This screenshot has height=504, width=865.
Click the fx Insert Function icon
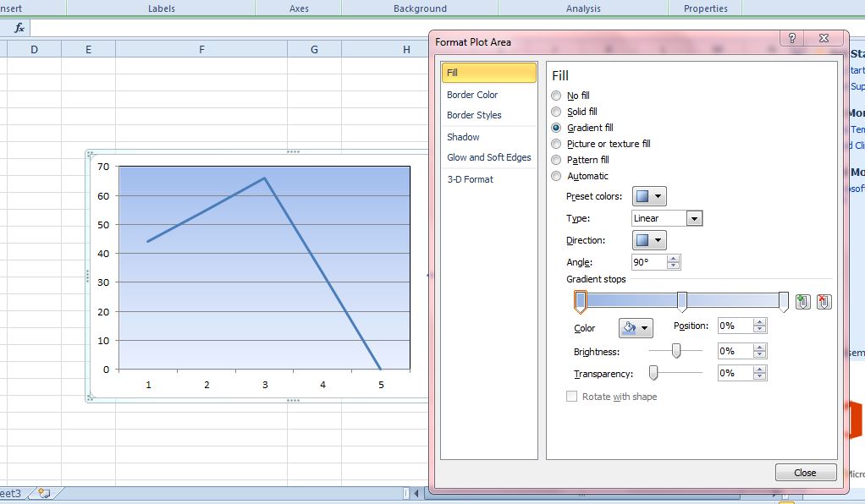point(19,28)
